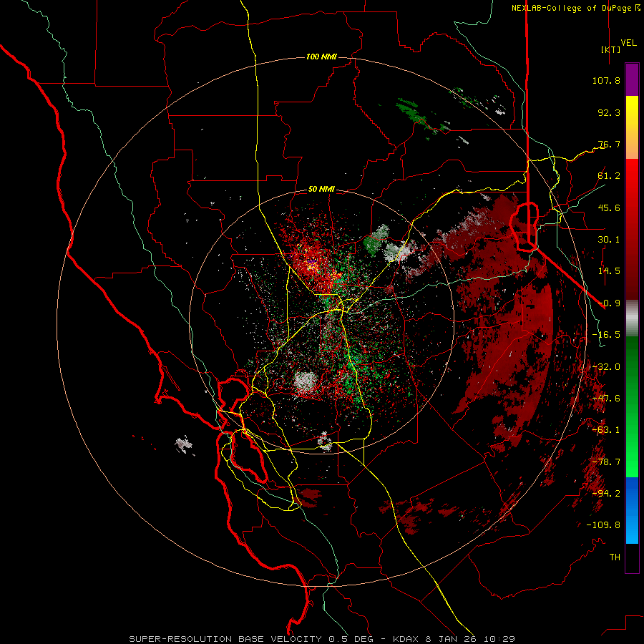This screenshot has width=644, height=644.
Task: Click the -109.8 legend value
Action: 603,525
